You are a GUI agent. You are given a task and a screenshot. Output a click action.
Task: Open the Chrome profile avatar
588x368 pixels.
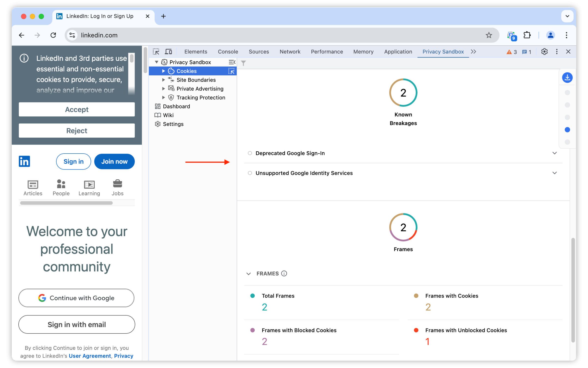(x=550, y=35)
